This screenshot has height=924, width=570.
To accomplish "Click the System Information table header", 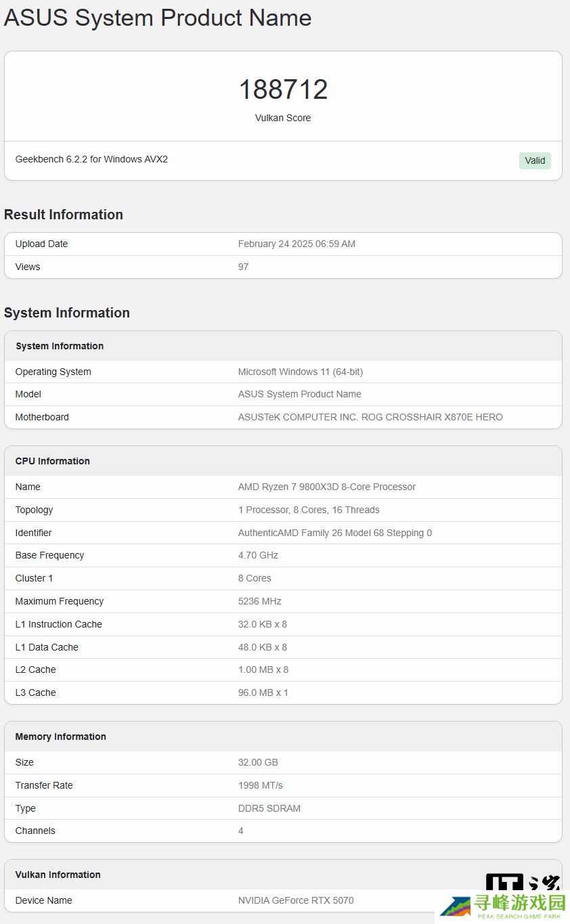I will pyautogui.click(x=60, y=346).
